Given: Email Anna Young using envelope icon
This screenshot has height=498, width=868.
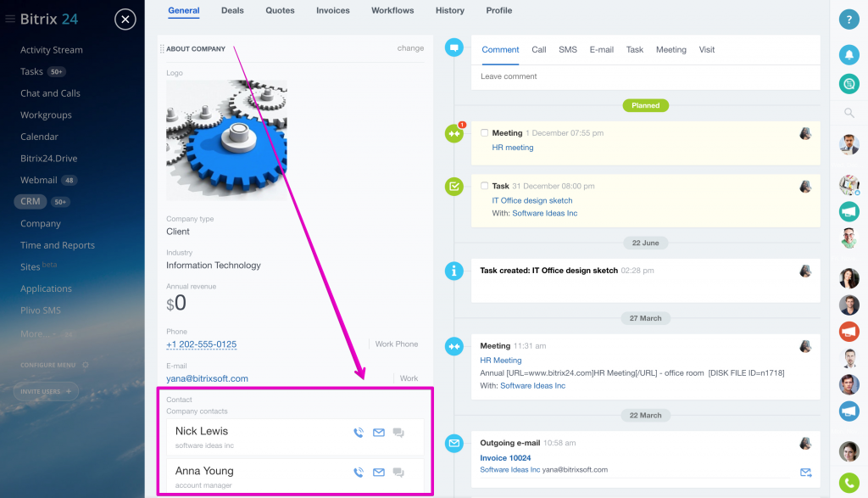Looking at the screenshot, I should point(379,473).
